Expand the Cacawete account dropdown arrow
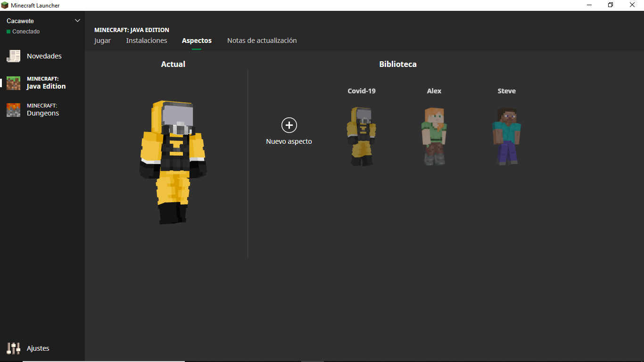Image resolution: width=644 pixels, height=362 pixels. tap(78, 21)
